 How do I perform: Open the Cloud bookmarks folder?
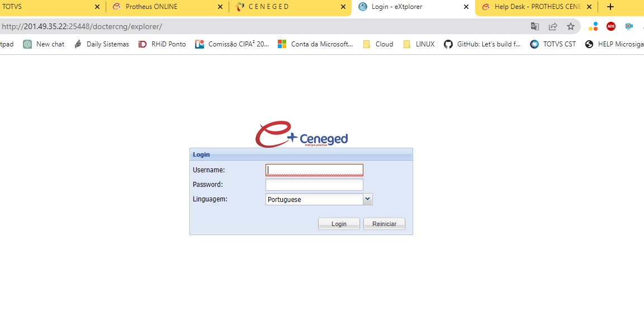pos(378,44)
